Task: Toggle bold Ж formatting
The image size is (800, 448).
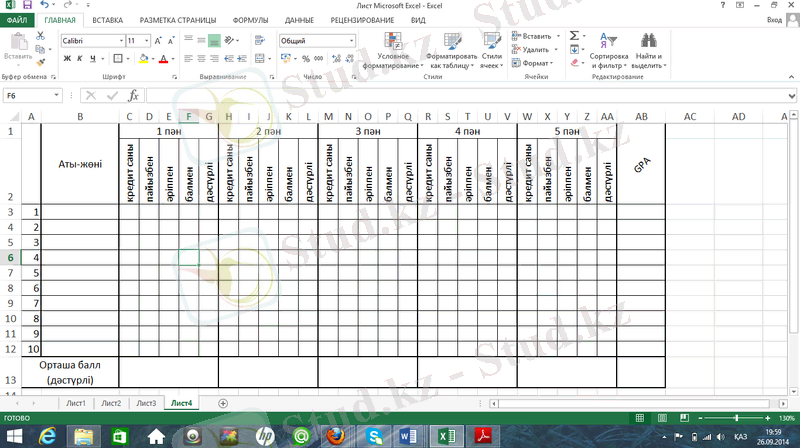Action: [67, 59]
